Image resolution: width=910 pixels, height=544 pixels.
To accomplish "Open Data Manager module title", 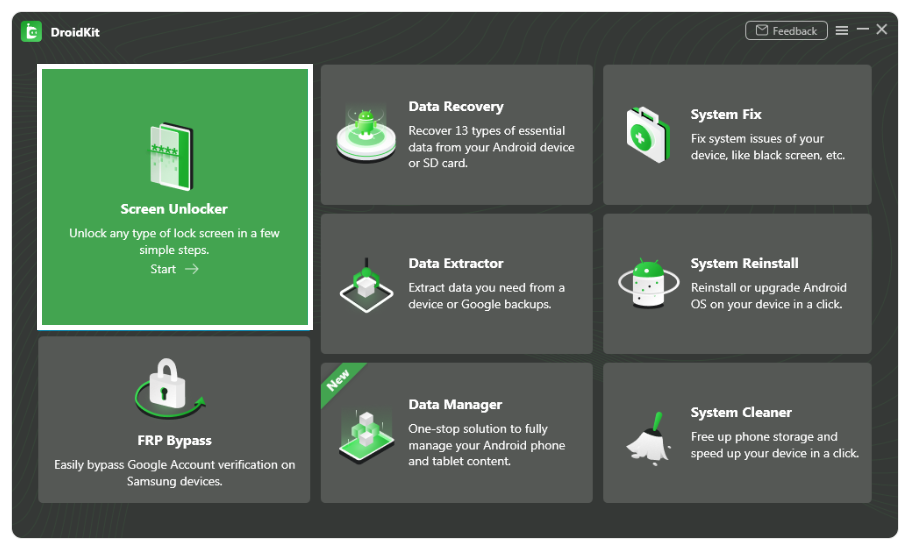I will [456, 405].
